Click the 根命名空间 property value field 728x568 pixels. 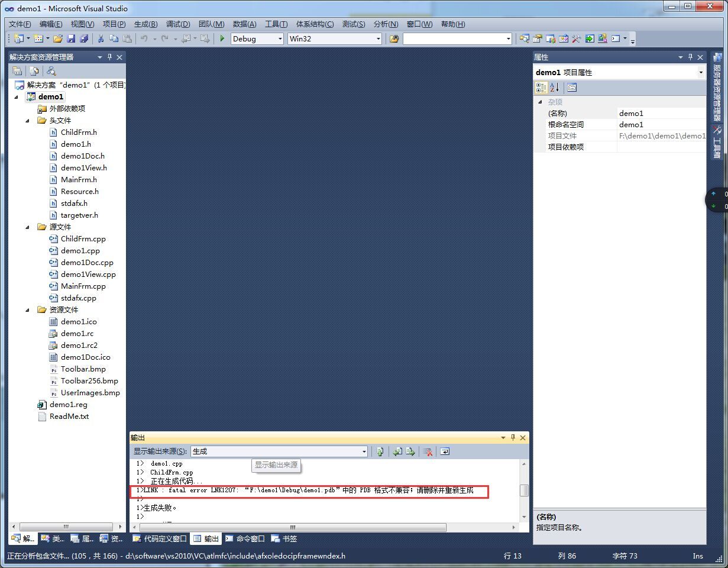pyautogui.click(x=661, y=124)
